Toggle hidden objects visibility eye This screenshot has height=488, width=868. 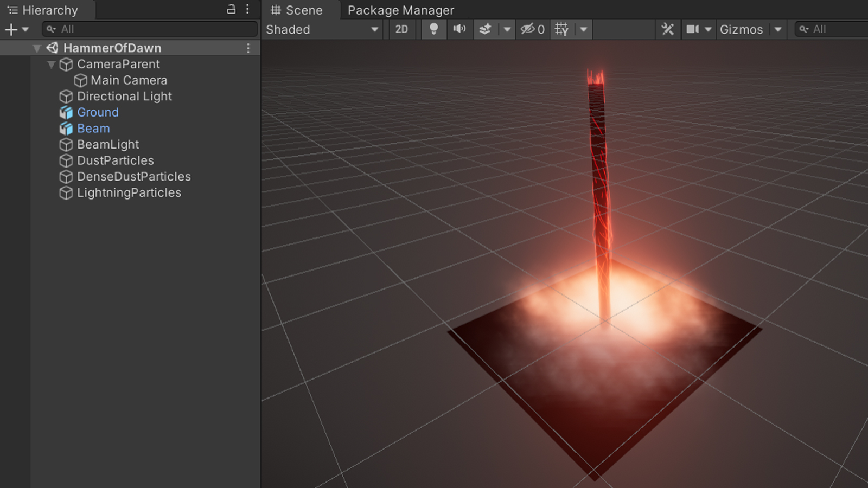point(532,29)
